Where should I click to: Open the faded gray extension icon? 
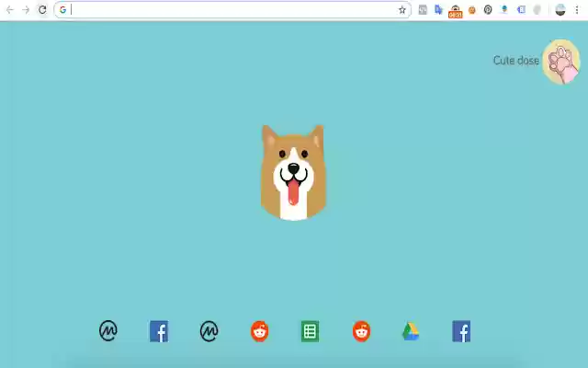(537, 10)
